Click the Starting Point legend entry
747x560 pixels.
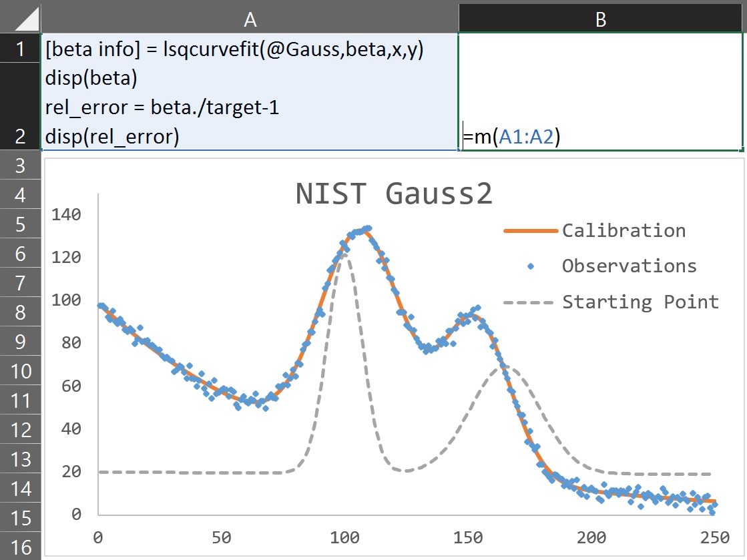pyautogui.click(x=640, y=302)
